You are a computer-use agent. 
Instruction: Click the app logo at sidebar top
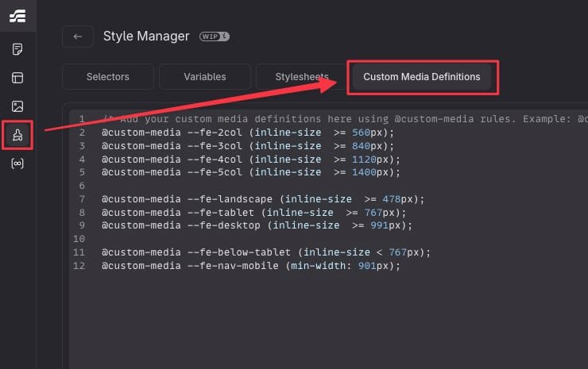(17, 16)
